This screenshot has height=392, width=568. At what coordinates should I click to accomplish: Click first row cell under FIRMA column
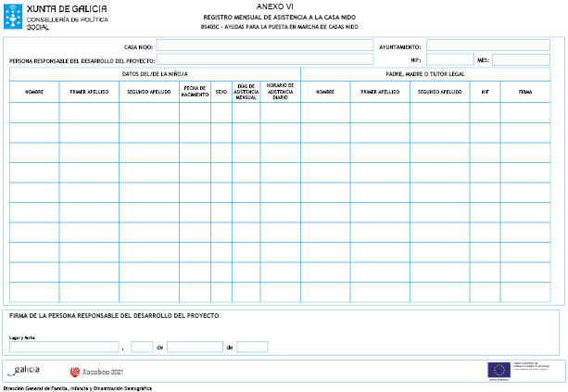coord(525,111)
